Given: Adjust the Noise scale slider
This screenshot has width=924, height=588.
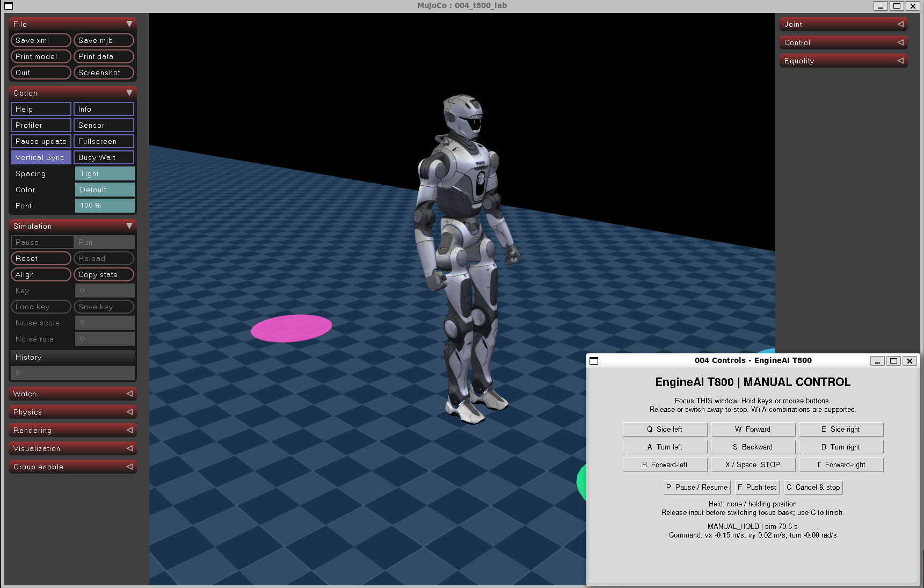Looking at the screenshot, I should tap(105, 323).
